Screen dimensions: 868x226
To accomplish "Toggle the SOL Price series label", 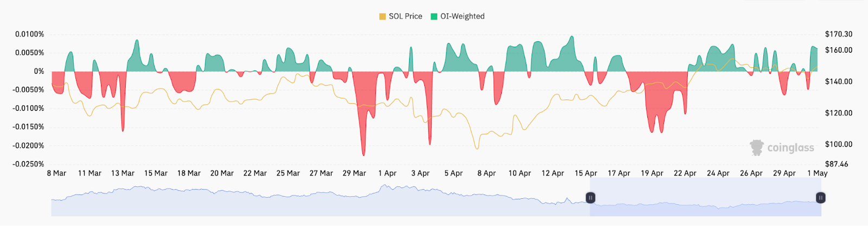I will (x=405, y=16).
